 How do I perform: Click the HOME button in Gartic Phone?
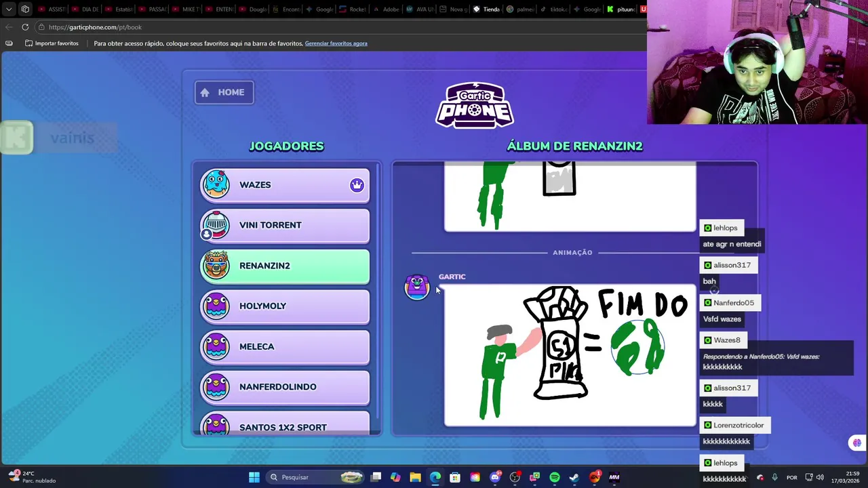point(224,92)
